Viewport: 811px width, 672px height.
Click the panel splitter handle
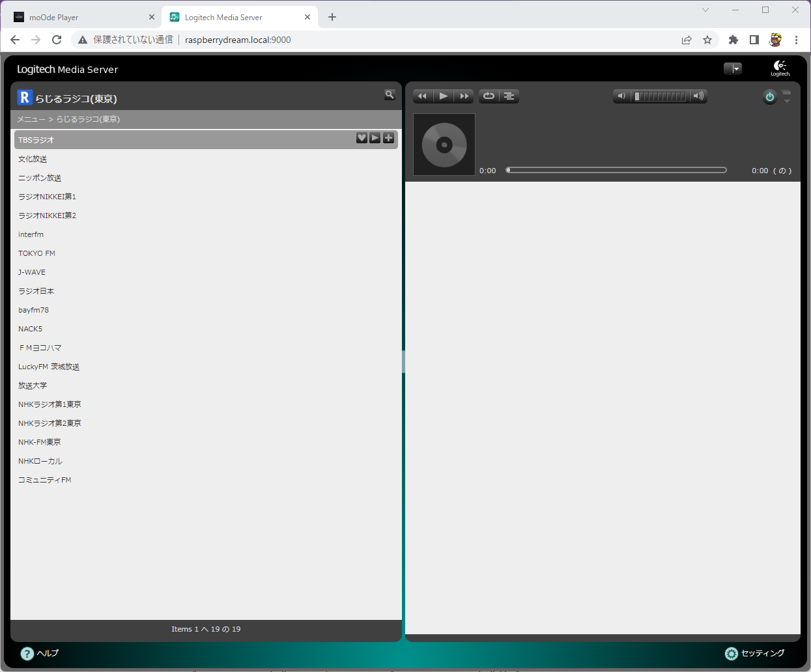(x=403, y=362)
